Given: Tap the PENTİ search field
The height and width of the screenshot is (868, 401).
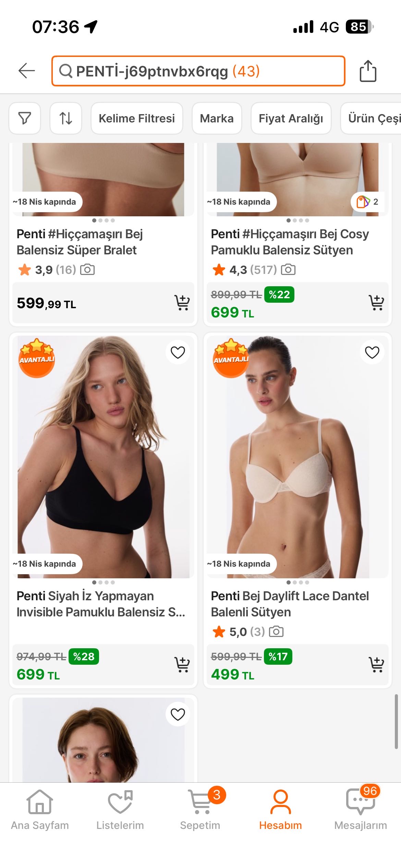Looking at the screenshot, I should [198, 71].
